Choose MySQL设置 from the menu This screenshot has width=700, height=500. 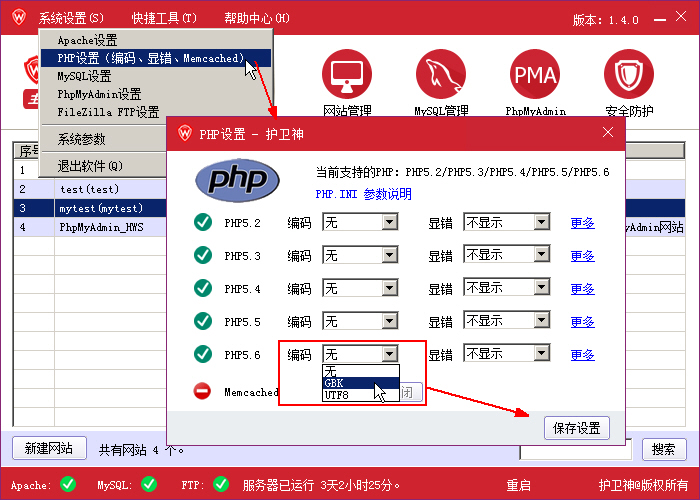click(156, 76)
